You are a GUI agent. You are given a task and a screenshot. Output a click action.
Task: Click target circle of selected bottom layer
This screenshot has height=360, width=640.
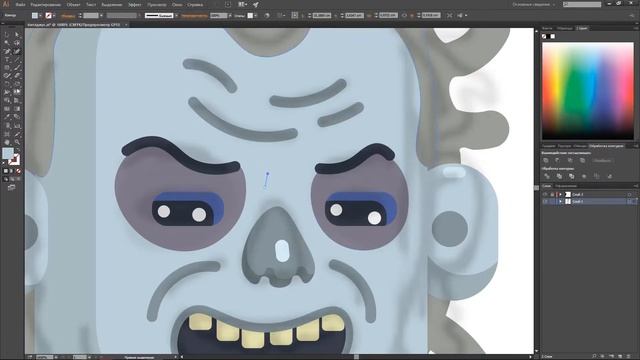[630, 202]
